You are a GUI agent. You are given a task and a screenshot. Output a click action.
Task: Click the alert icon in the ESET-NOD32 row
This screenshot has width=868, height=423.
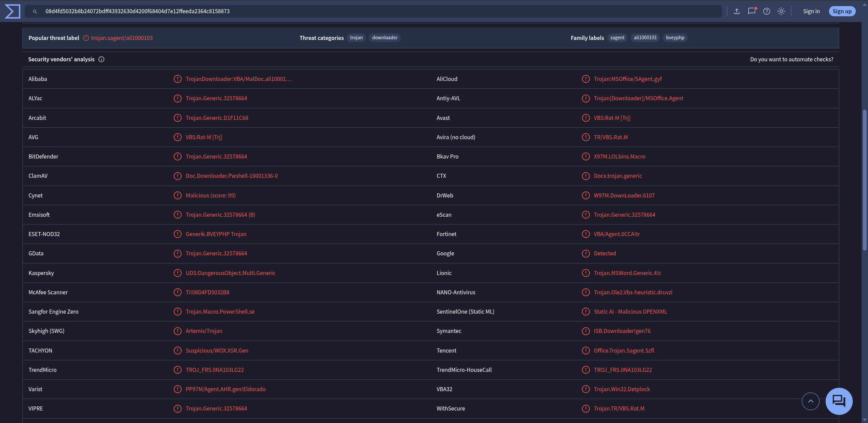pyautogui.click(x=178, y=234)
